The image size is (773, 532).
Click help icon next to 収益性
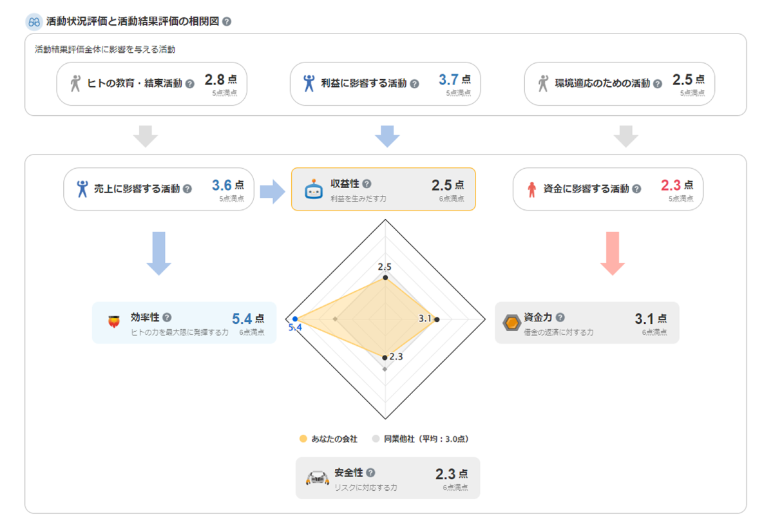367,184
